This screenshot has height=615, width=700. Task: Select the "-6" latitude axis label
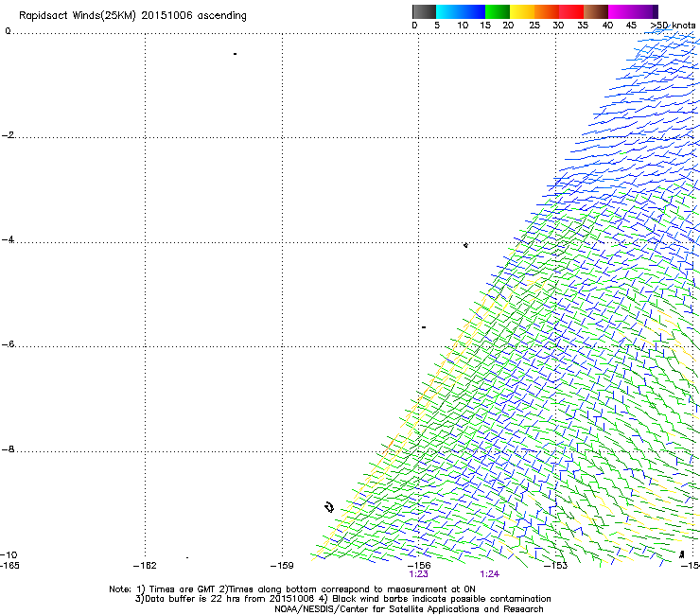coord(8,343)
